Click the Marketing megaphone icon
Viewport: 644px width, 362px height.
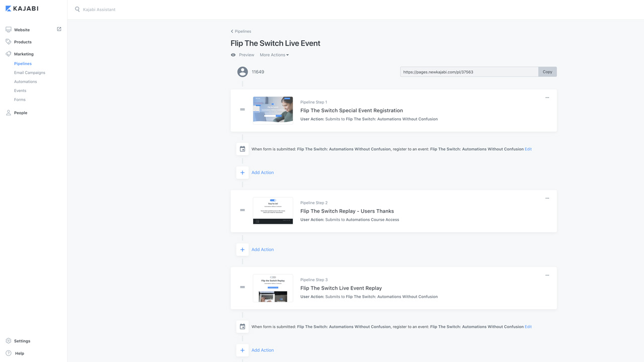9,54
